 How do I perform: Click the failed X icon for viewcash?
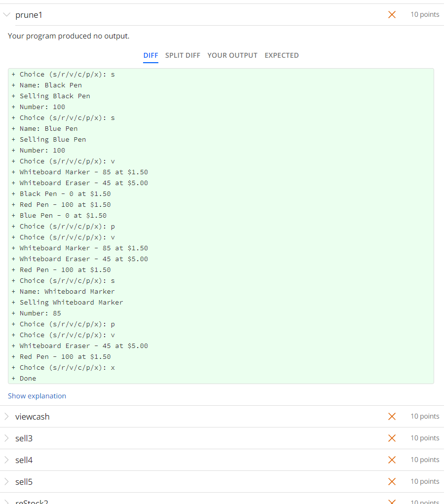[392, 416]
